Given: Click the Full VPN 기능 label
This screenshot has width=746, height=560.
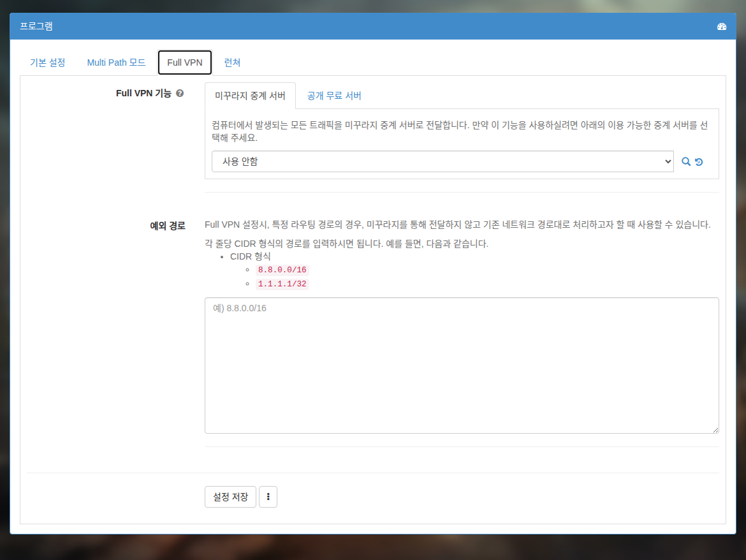Looking at the screenshot, I should click(x=143, y=93).
